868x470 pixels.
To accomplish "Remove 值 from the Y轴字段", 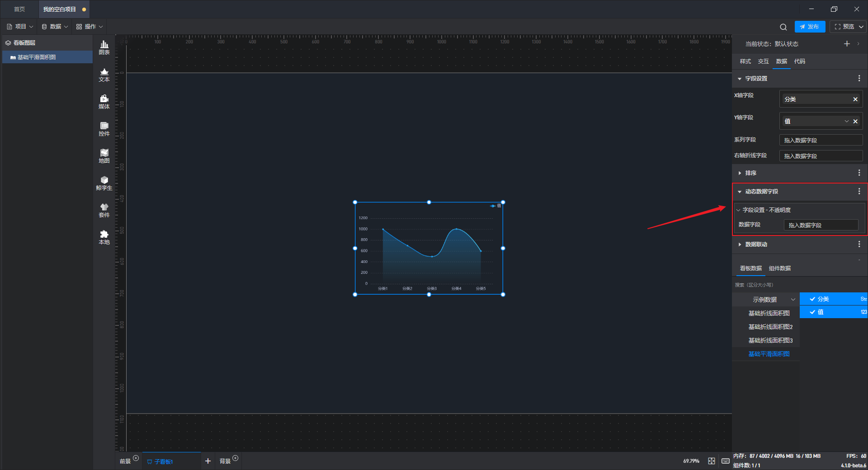I will click(x=855, y=122).
